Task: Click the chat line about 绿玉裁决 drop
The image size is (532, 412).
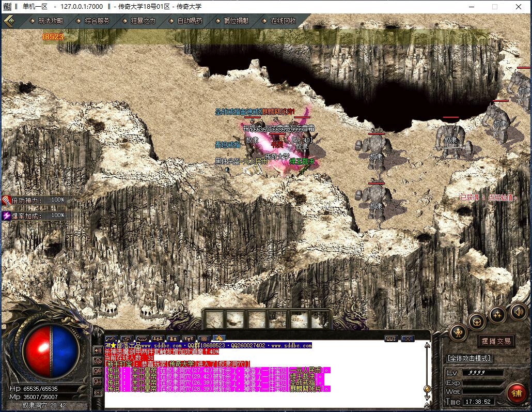Action: tap(215, 376)
